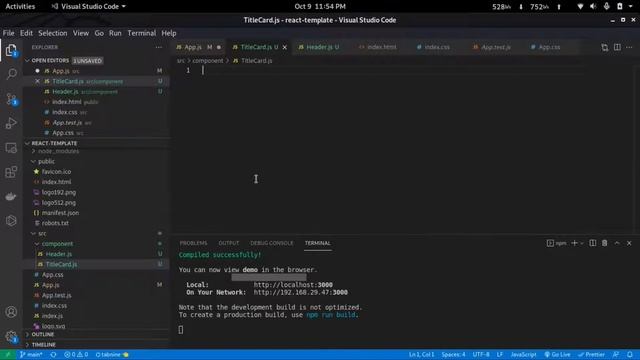Open the Accounts icon in activity bar
640x360 pixels.
coord(11,312)
